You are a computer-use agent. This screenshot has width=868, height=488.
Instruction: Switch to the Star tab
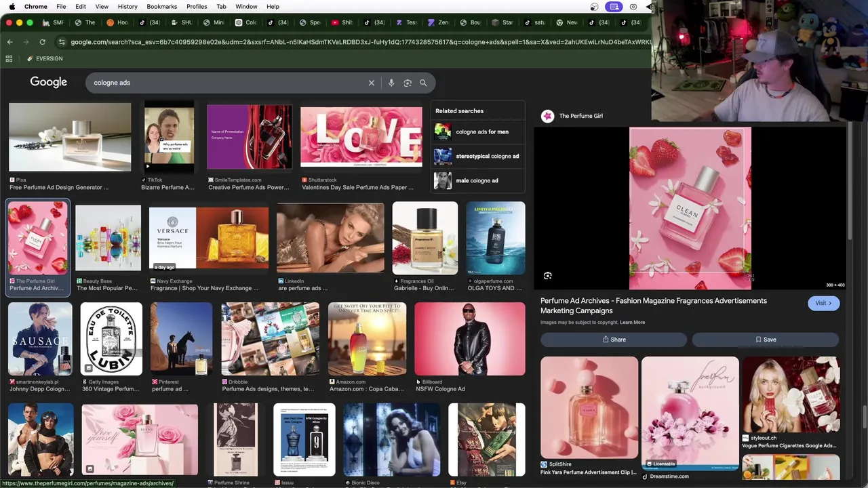[502, 22]
